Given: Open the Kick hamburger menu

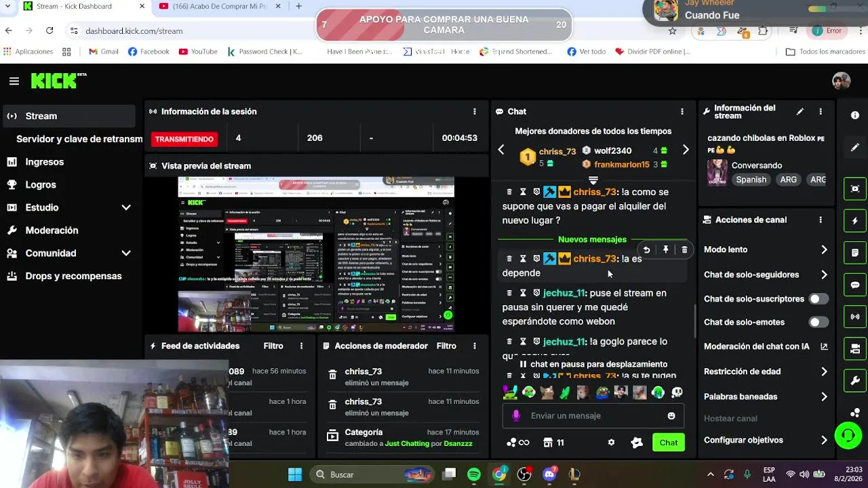Looking at the screenshot, I should point(14,81).
